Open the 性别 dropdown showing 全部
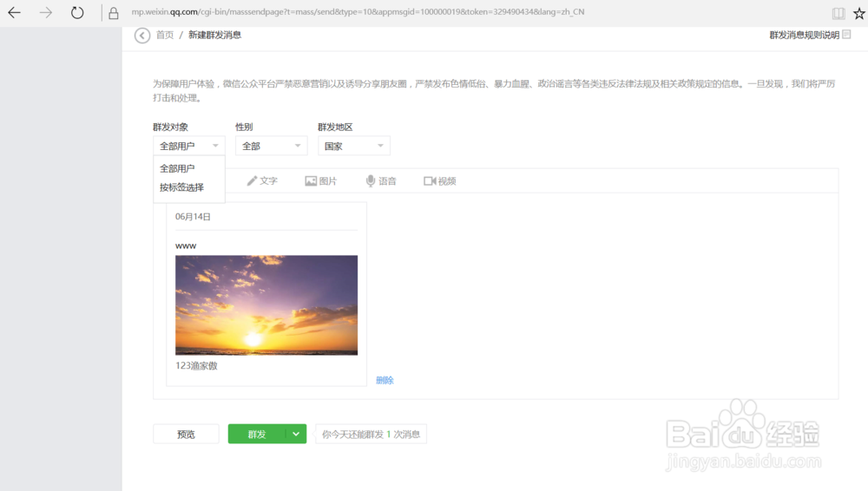 point(271,146)
